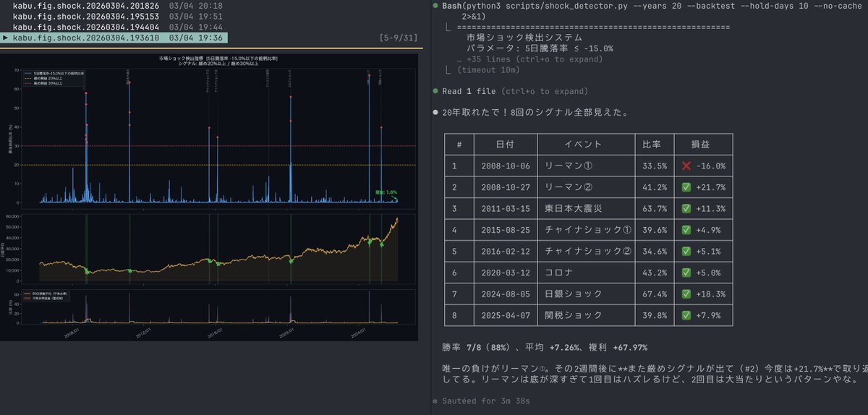Viewport: 868px width, 415px height.
Task: Click the date cell 2020-03-12
Action: (506, 273)
